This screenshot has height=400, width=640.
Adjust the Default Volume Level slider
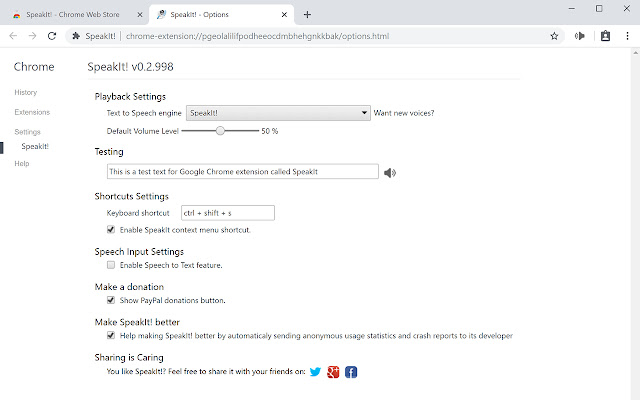pyautogui.click(x=220, y=131)
